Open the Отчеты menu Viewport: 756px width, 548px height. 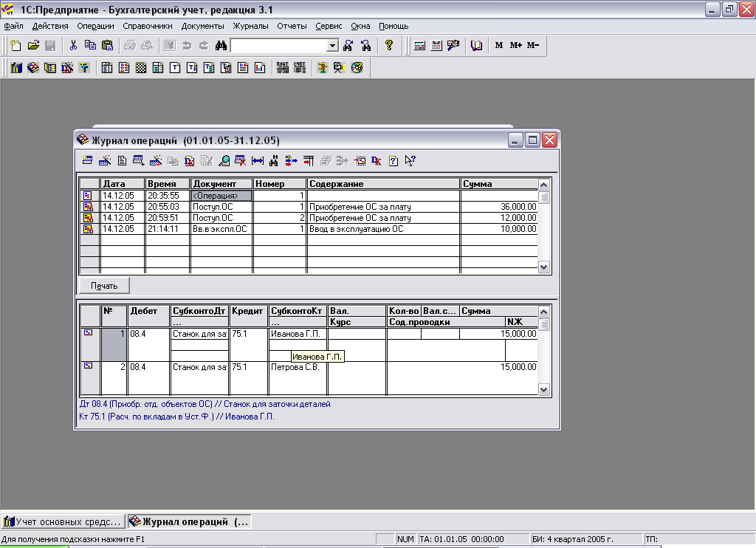click(292, 26)
